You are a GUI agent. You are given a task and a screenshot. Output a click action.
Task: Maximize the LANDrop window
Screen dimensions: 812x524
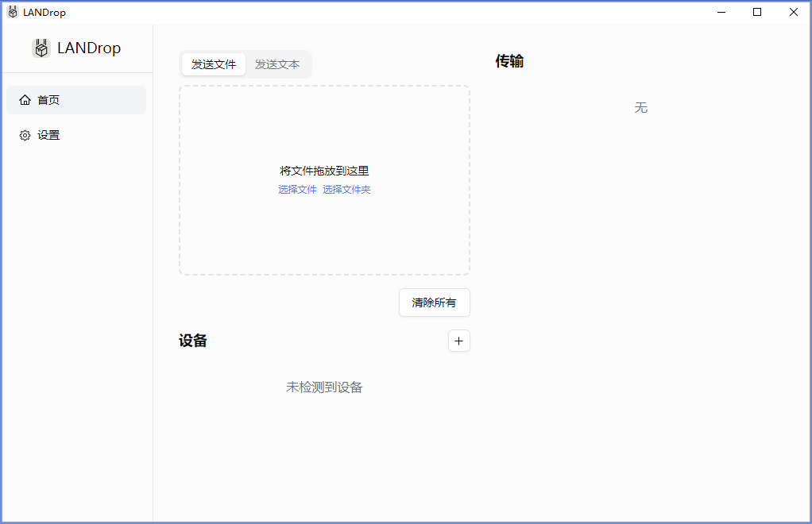point(757,12)
